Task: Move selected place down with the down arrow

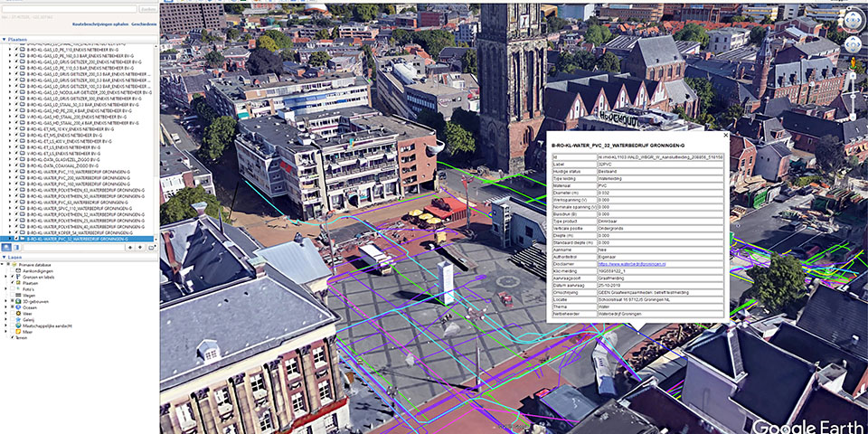Action: point(140,248)
